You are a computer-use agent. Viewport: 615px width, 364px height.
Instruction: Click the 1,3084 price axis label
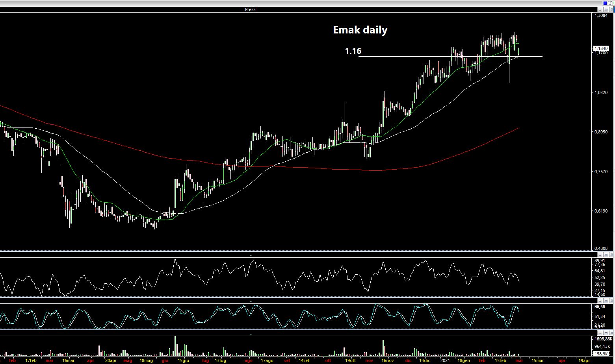[601, 16]
